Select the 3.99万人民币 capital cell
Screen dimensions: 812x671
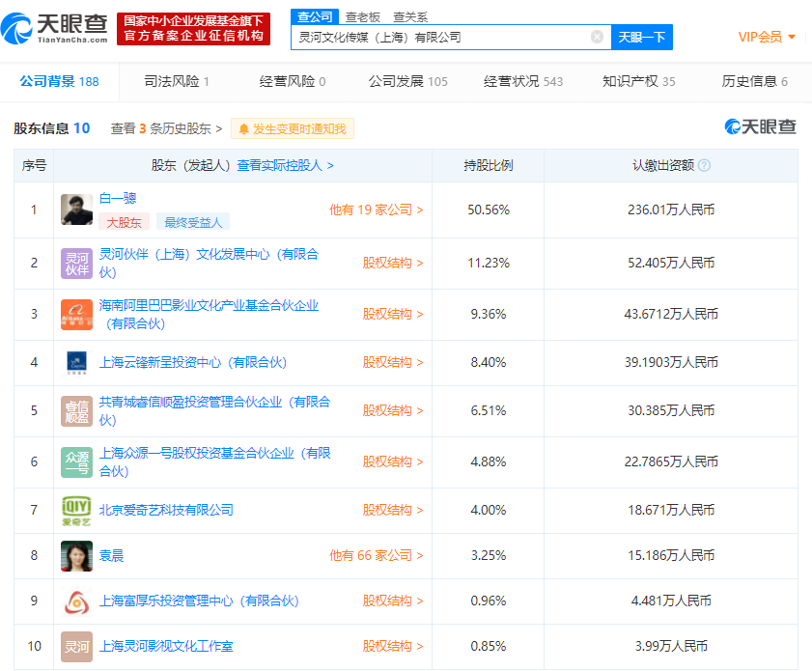(671, 646)
